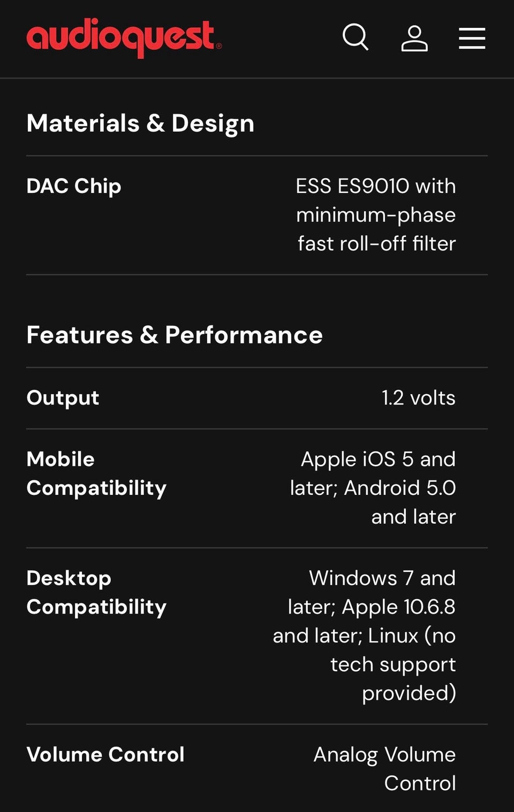Image resolution: width=514 pixels, height=812 pixels.
Task: Click the Desktop Compatibility label
Action: pyautogui.click(x=96, y=592)
